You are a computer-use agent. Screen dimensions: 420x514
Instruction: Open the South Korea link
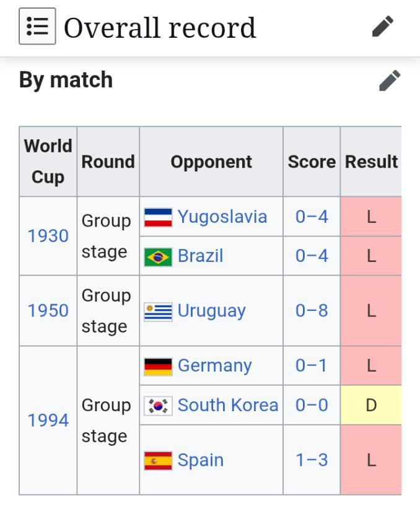point(227,405)
